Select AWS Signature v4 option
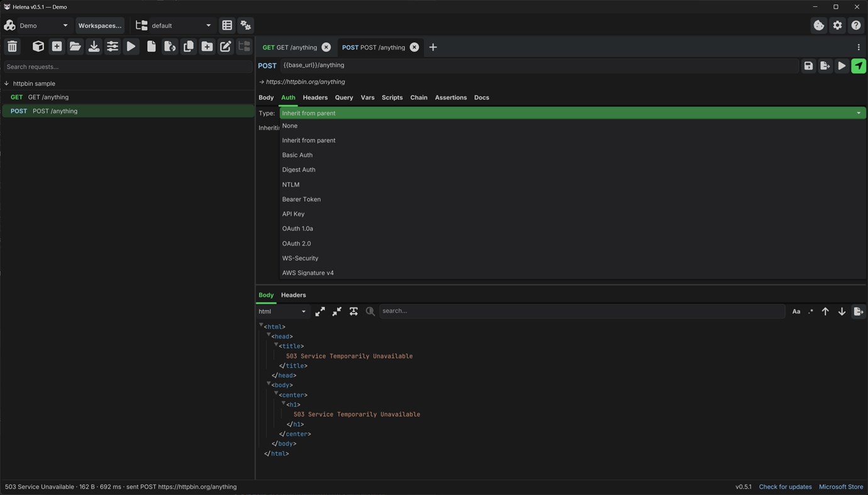The image size is (868, 495). click(x=572, y=273)
